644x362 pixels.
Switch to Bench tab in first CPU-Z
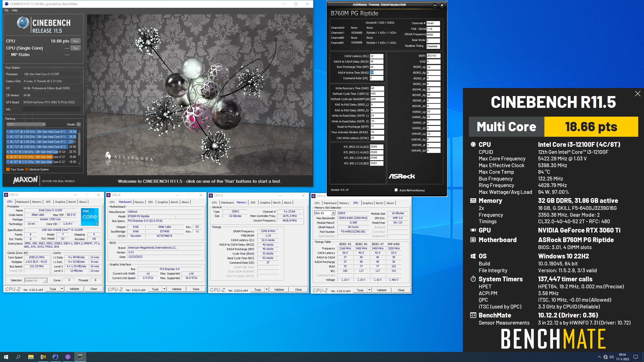[72, 202]
